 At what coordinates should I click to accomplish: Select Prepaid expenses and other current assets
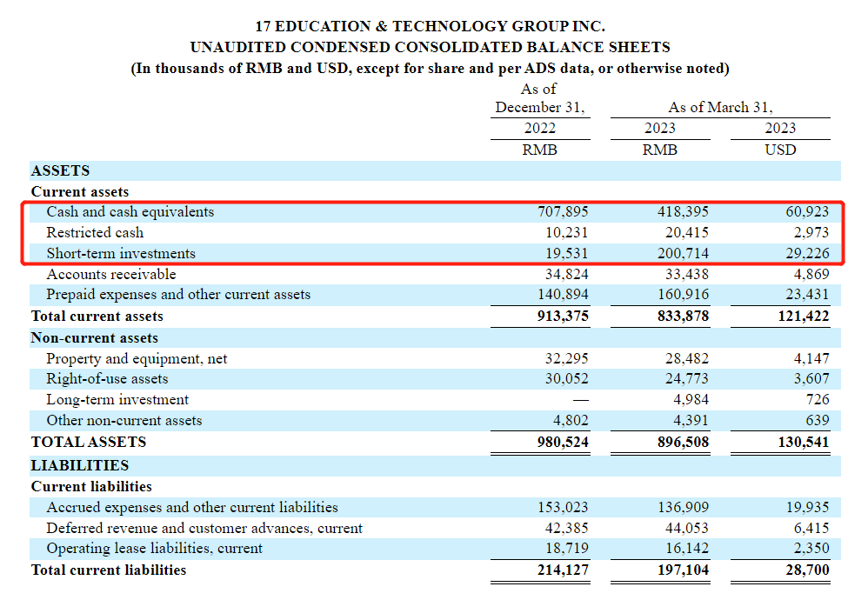[178, 294]
